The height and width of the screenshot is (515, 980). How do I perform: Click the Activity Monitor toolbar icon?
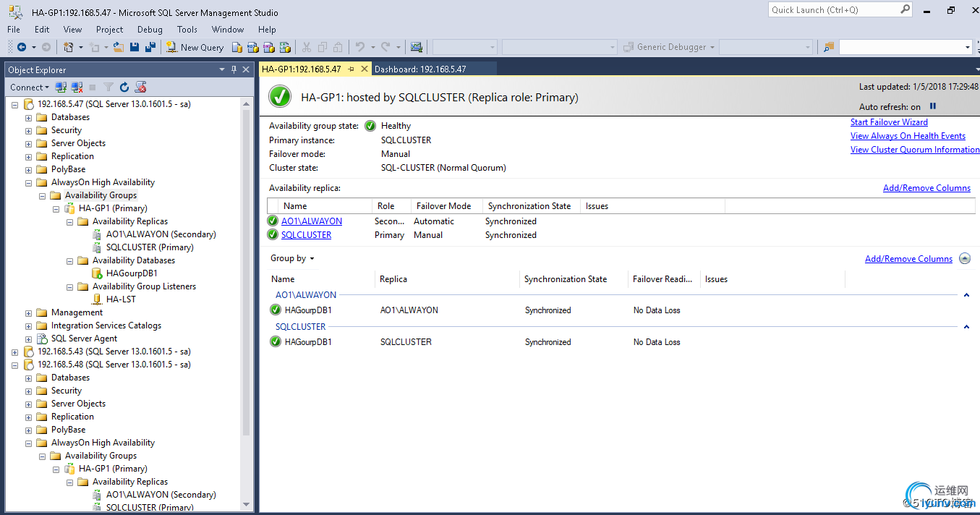416,47
